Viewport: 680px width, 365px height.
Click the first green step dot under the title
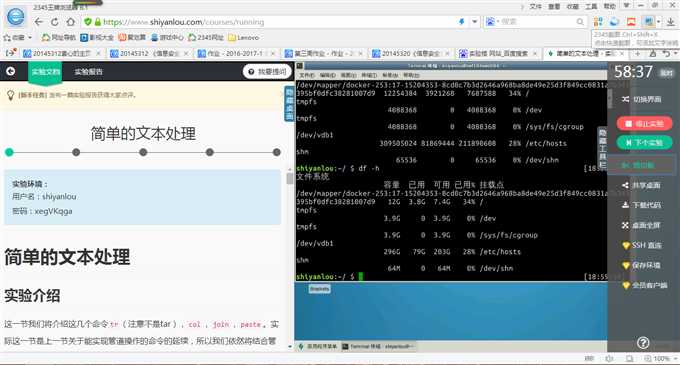pos(9,152)
